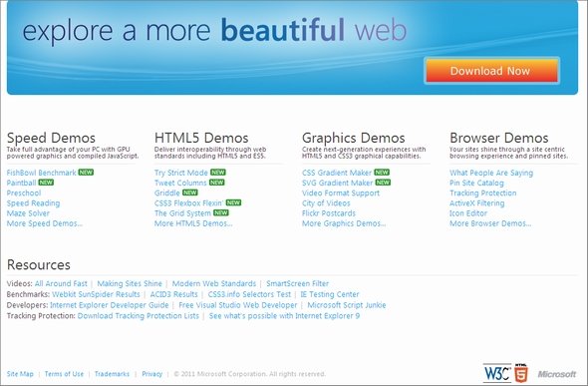Open the Site Map footer link
588x386 pixels.
point(20,374)
